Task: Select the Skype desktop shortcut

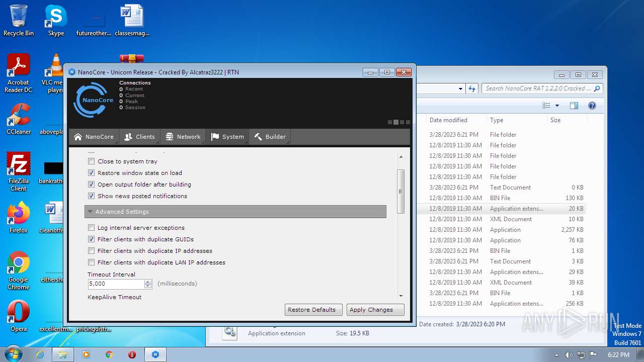Action: click(x=56, y=20)
